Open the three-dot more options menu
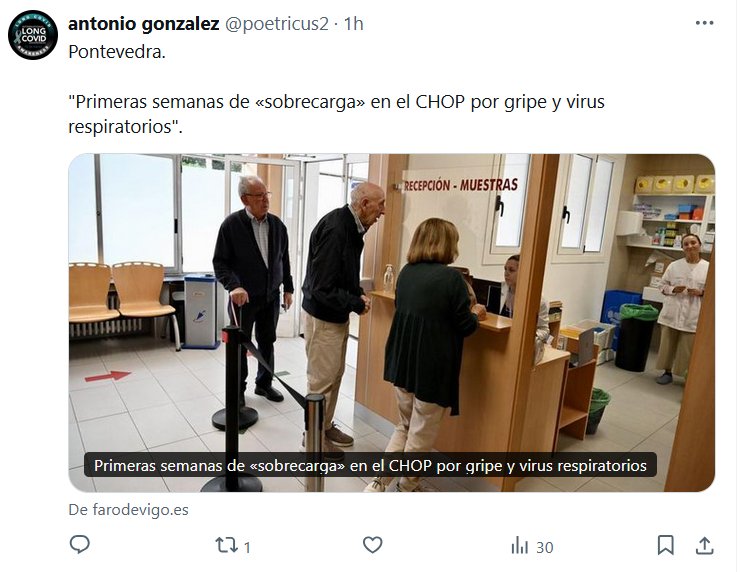Image resolution: width=740 pixels, height=572 pixels. pyautogui.click(x=705, y=23)
